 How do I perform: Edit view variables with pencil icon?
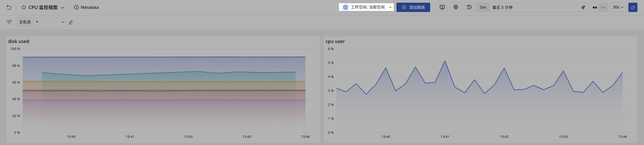click(71, 22)
